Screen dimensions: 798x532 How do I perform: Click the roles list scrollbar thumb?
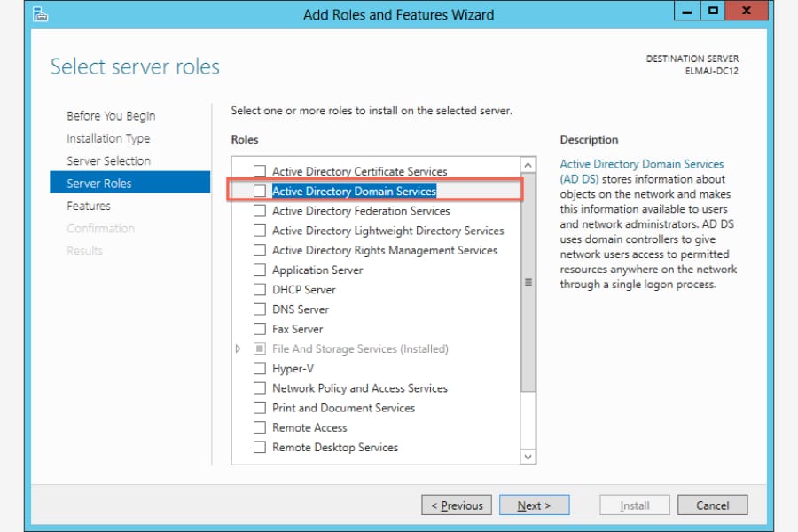coord(528,283)
